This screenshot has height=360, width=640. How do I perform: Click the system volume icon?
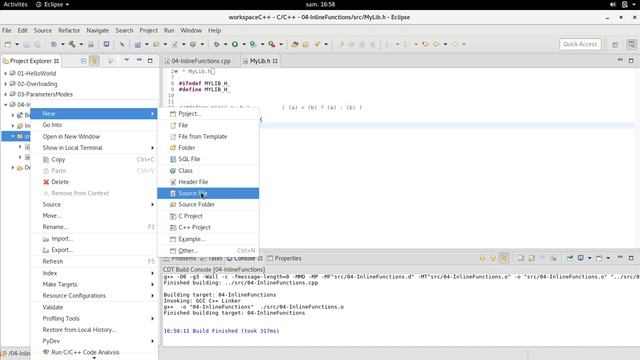(613, 4)
